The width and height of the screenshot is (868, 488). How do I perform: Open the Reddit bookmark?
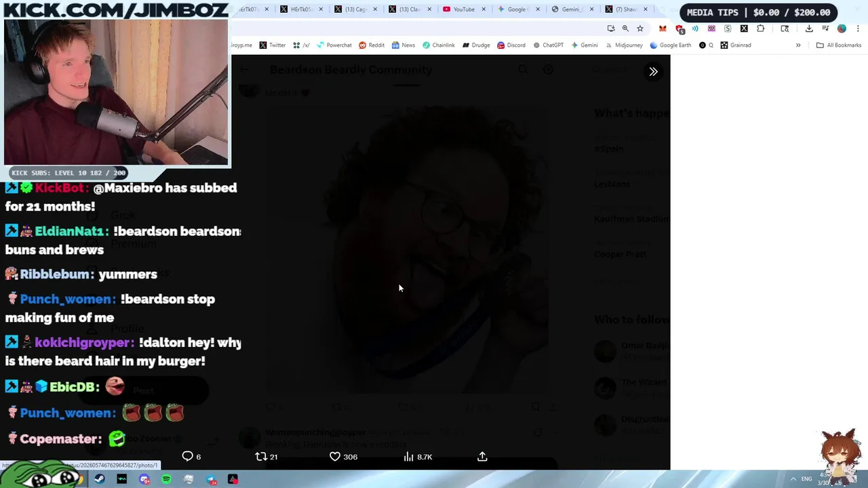click(x=372, y=45)
